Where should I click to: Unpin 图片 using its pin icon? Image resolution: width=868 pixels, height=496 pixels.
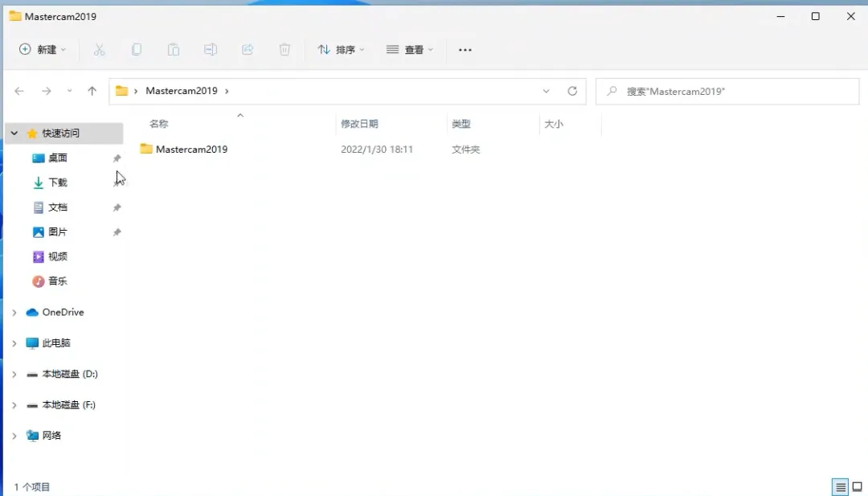117,232
